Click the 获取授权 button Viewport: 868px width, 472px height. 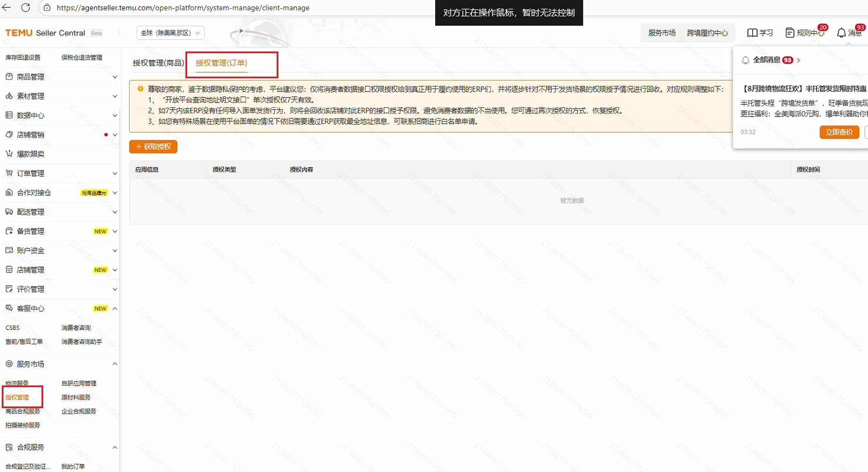153,146
